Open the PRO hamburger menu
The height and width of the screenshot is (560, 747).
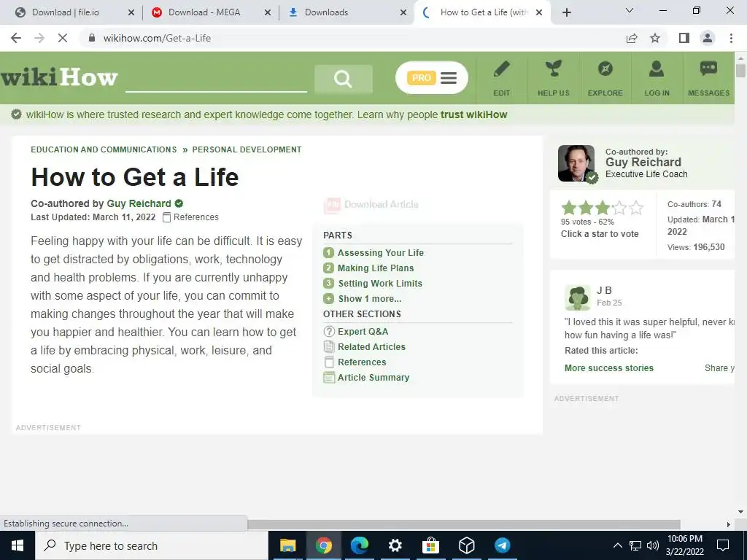click(432, 77)
